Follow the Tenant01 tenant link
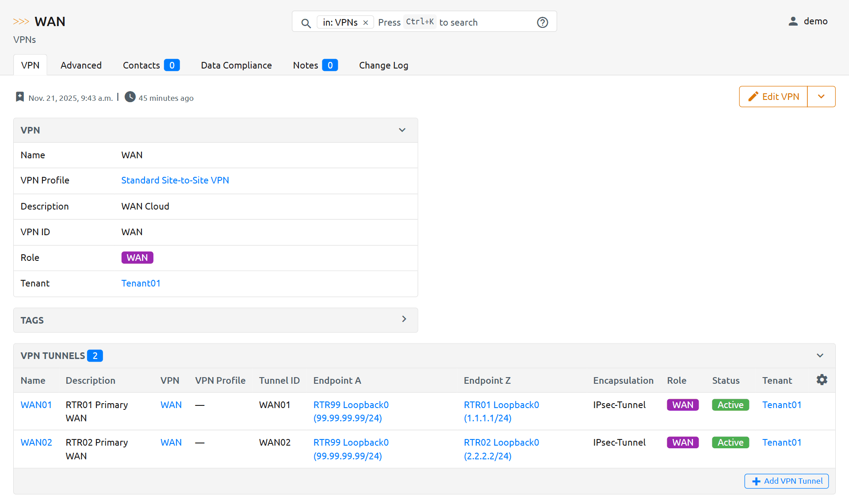The width and height of the screenshot is (849, 504). point(141,283)
